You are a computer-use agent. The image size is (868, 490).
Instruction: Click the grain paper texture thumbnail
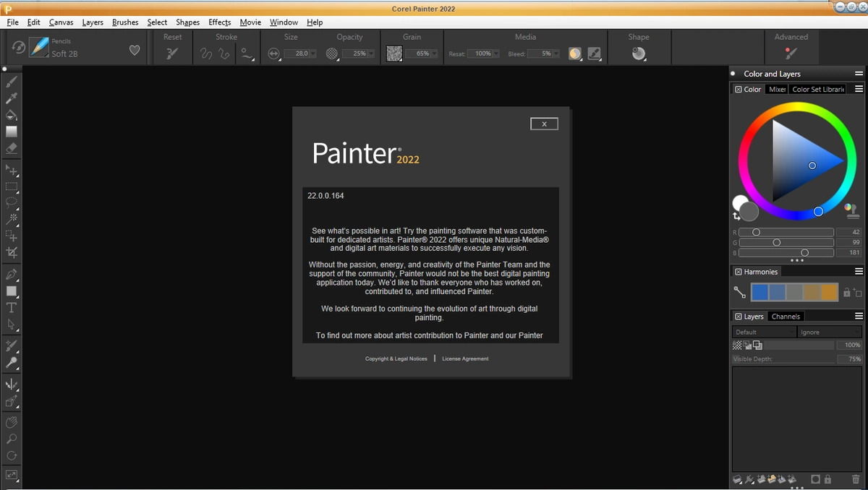(394, 53)
